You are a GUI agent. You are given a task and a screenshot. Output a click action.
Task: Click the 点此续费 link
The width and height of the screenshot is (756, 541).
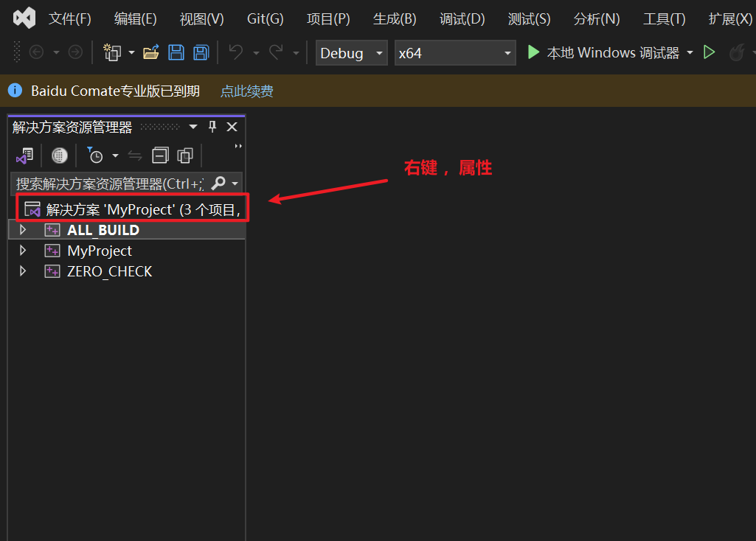pos(247,91)
